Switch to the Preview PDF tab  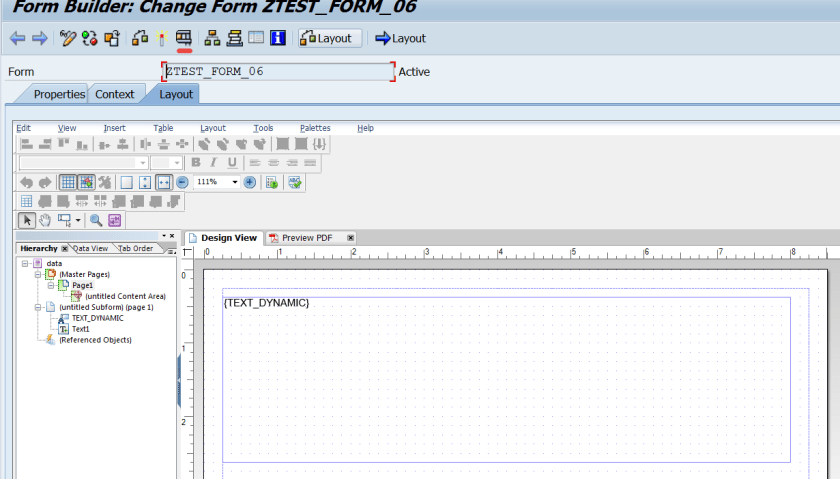[307, 238]
